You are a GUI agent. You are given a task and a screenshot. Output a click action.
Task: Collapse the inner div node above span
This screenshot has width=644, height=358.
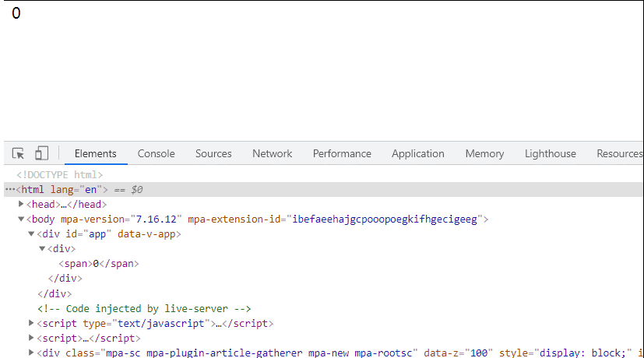pos(42,248)
